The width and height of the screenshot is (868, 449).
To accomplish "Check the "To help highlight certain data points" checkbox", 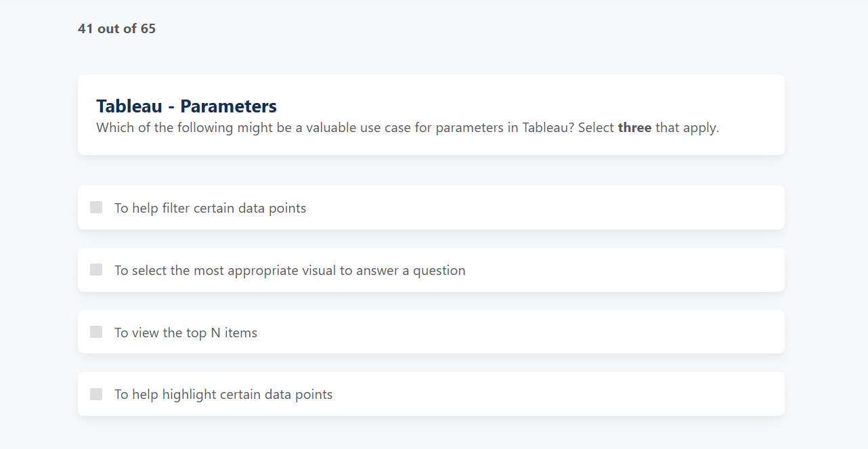I will [95, 393].
